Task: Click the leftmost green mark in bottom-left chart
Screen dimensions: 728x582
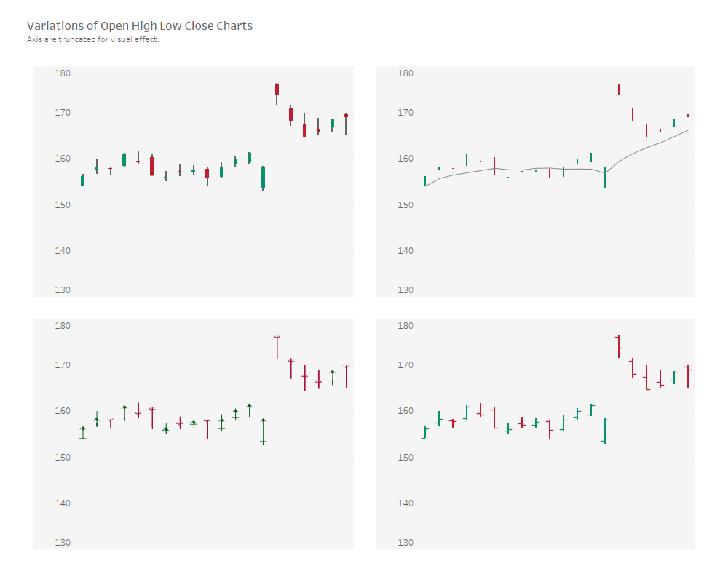Action: click(x=82, y=432)
